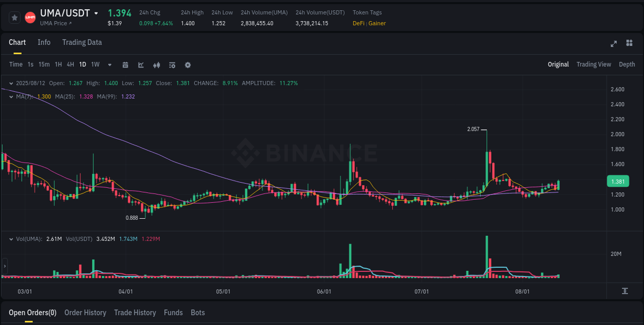Switch to the Trading Data tab
Image resolution: width=644 pixels, height=325 pixels.
tap(82, 42)
